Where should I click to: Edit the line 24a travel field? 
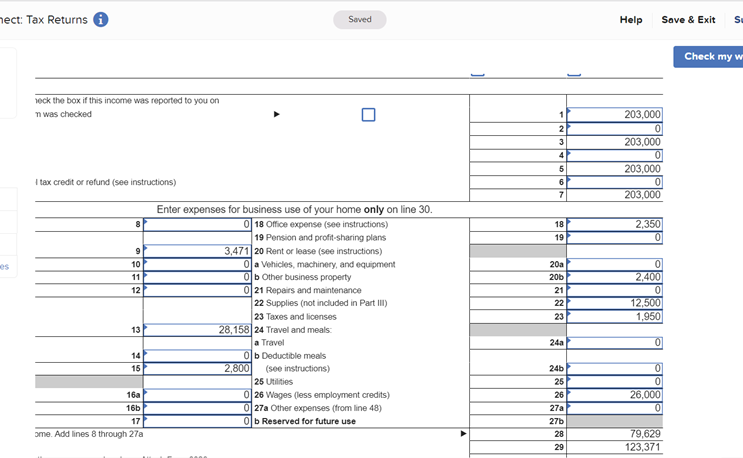click(x=615, y=343)
